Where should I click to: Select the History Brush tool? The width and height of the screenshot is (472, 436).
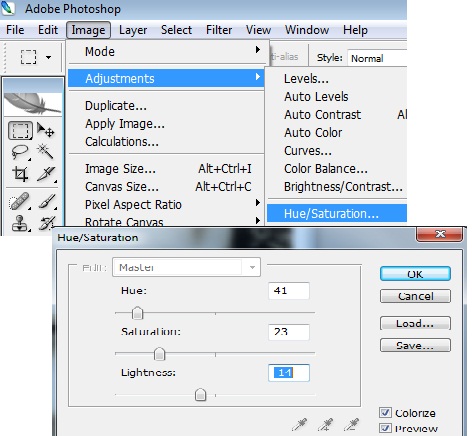coord(47,223)
